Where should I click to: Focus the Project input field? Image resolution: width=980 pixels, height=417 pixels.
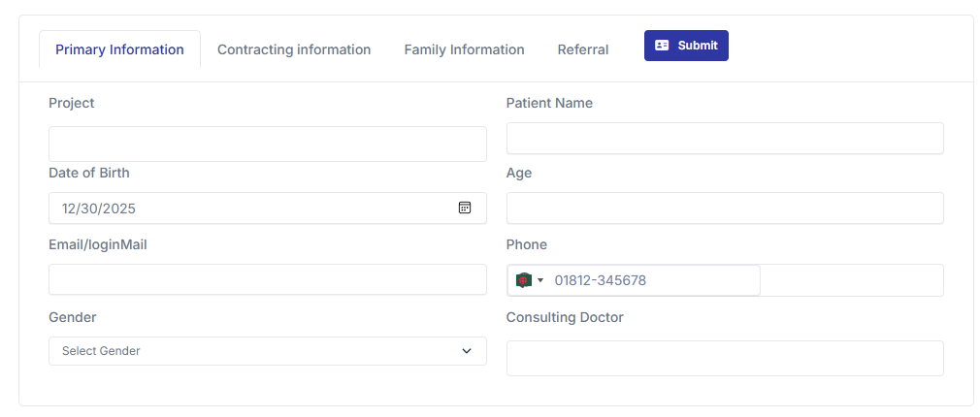pyautogui.click(x=267, y=144)
